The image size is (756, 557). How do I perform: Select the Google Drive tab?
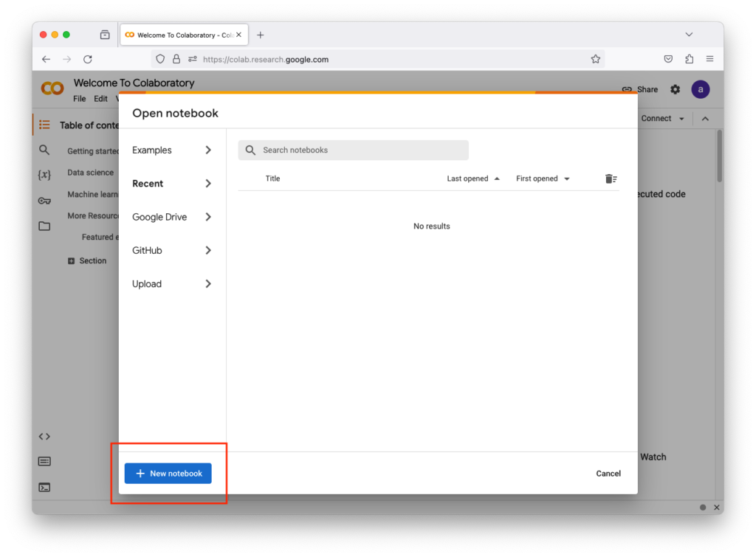point(171,217)
